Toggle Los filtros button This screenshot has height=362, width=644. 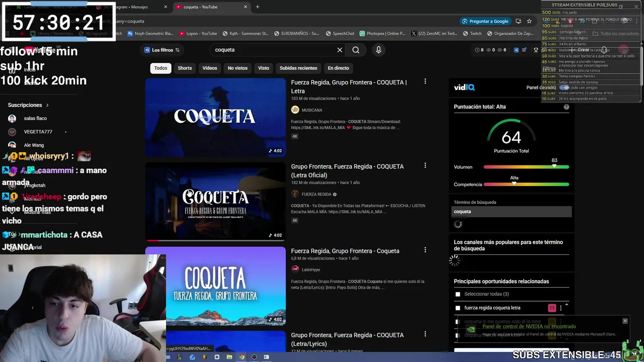point(162,50)
